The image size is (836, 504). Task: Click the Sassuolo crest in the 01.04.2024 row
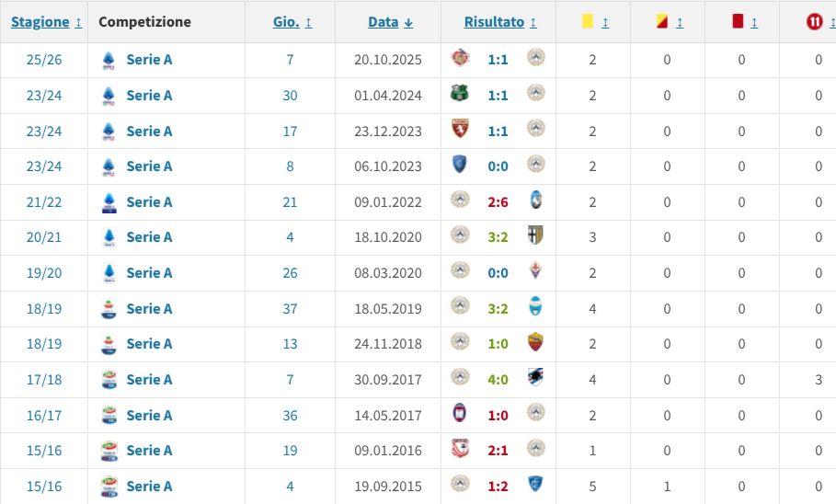click(x=459, y=94)
